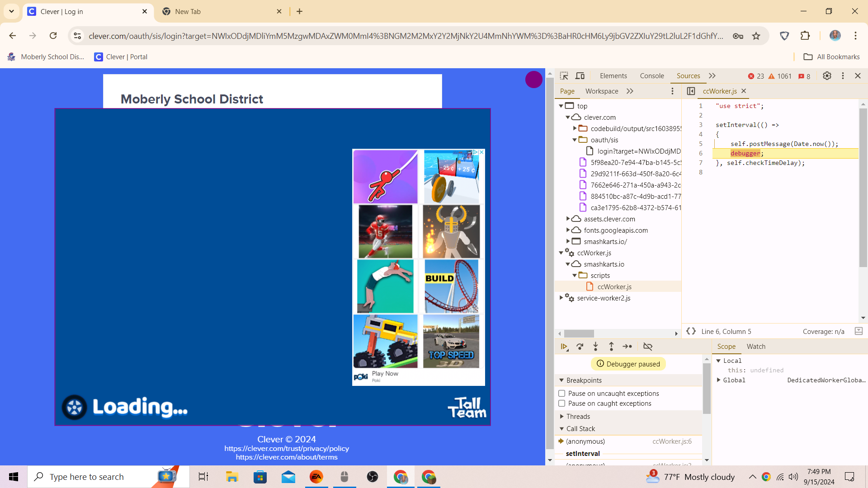
Task: Resume script execution in debugger
Action: click(x=564, y=347)
